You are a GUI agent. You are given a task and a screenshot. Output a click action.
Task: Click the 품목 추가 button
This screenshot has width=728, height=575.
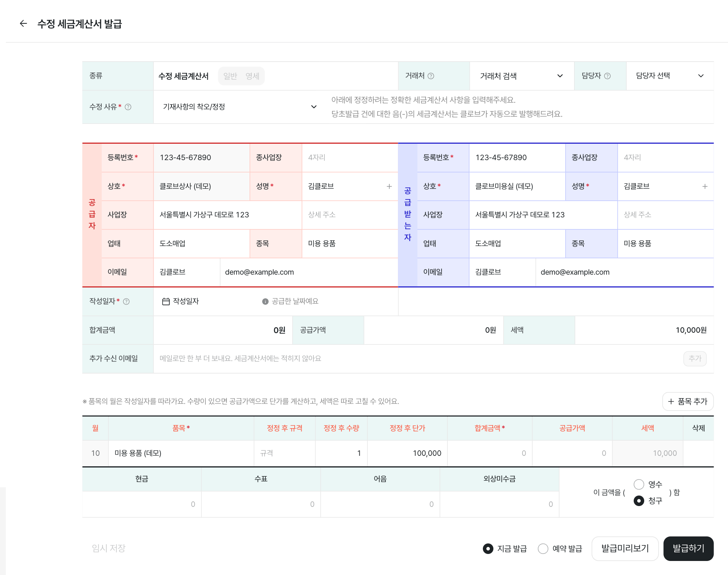[x=688, y=401]
